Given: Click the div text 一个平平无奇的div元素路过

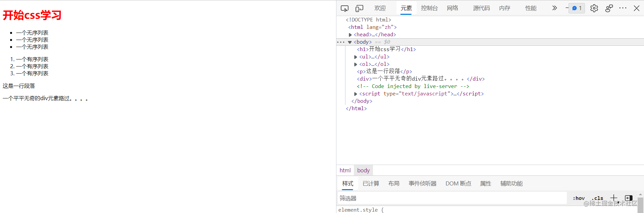Looking at the screenshot, I should pyautogui.click(x=46, y=98).
